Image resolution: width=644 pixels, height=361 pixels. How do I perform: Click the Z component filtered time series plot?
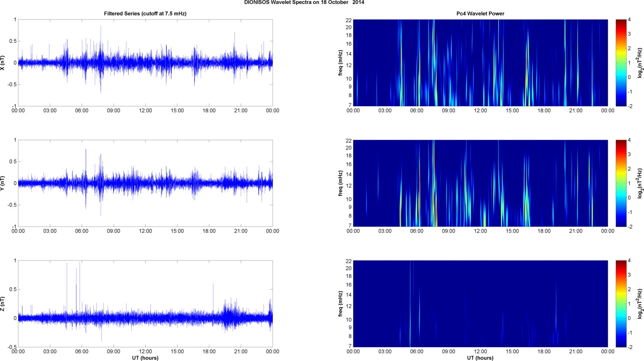coord(145,304)
